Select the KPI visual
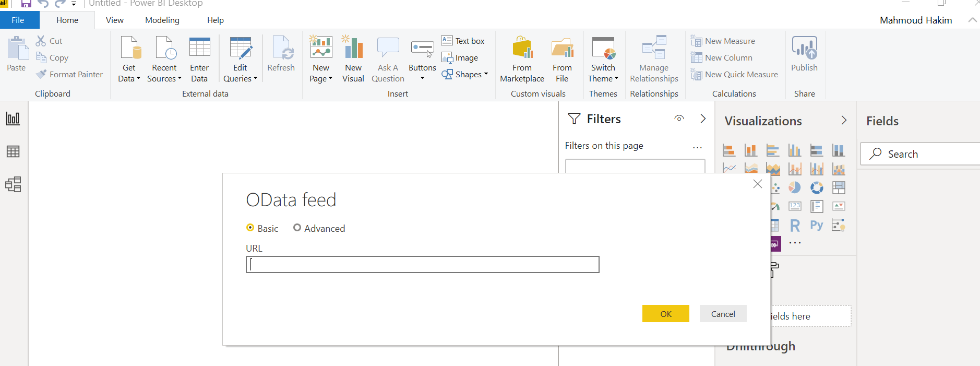The image size is (980, 366). pos(839,206)
